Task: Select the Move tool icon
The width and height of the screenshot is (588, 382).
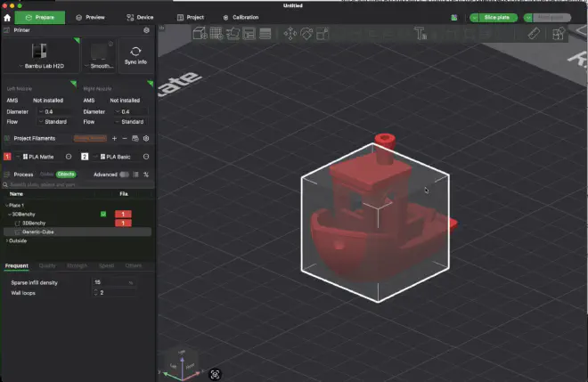Action: tap(290, 34)
